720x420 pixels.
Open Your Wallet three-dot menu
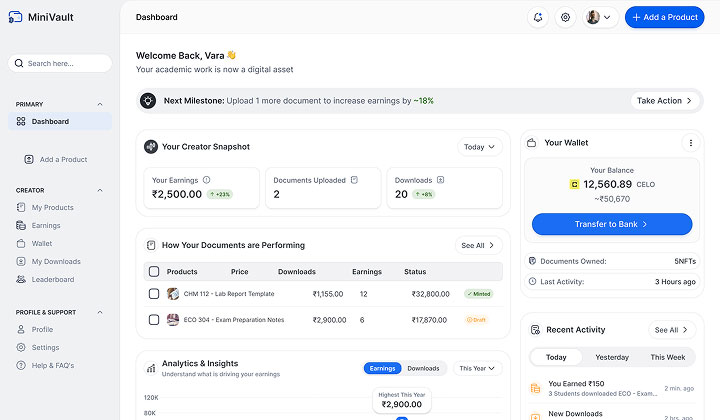pyautogui.click(x=690, y=143)
